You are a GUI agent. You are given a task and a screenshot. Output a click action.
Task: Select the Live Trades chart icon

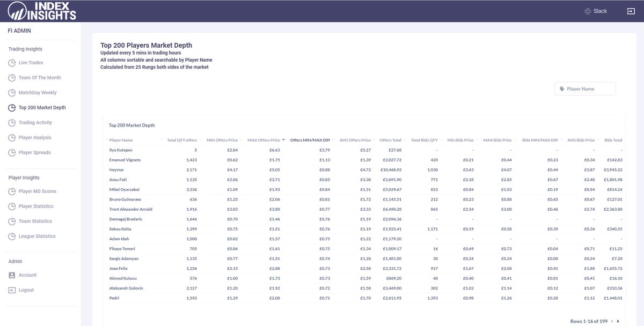13,63
